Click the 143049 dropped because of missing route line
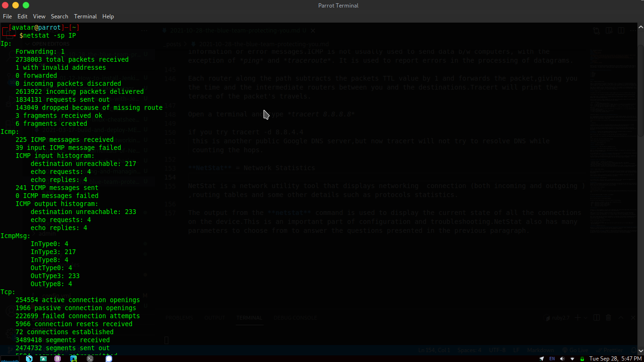This screenshot has width=644, height=362. tap(89, 107)
